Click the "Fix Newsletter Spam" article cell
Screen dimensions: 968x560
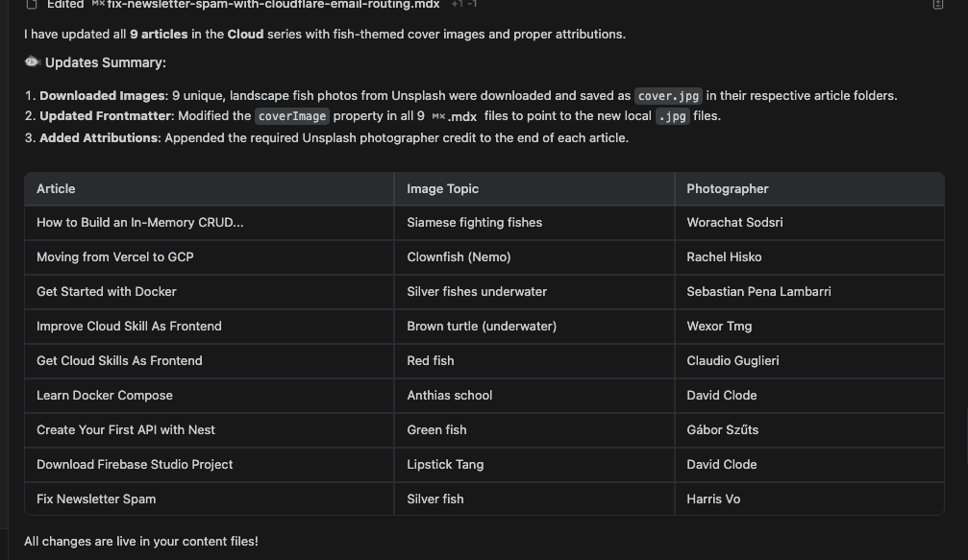[209, 499]
